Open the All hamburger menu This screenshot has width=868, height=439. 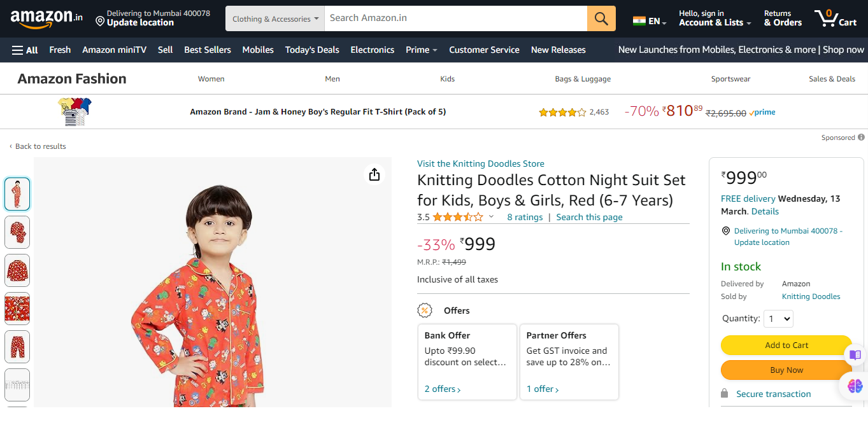(x=25, y=50)
